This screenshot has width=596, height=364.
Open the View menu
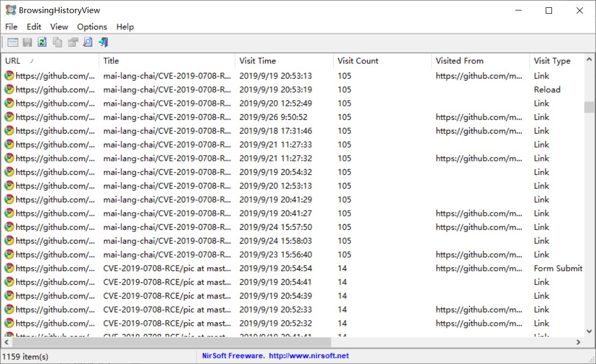(x=59, y=27)
